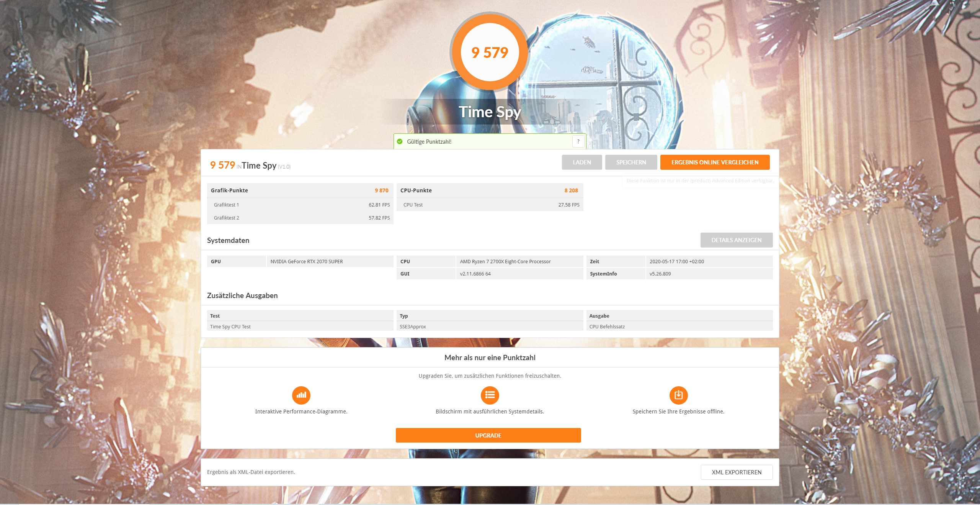
Task: Export result via XML EXPORTIEREN button
Action: click(736, 472)
